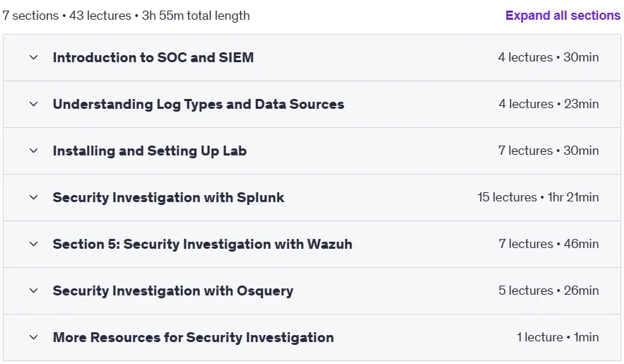Expand the Section 5 Wazuh chevron arrow
The width and height of the screenshot is (624, 364).
coord(34,244)
